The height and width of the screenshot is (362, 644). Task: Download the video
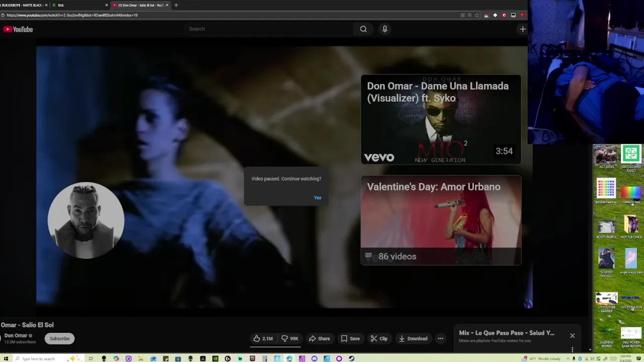tap(413, 338)
